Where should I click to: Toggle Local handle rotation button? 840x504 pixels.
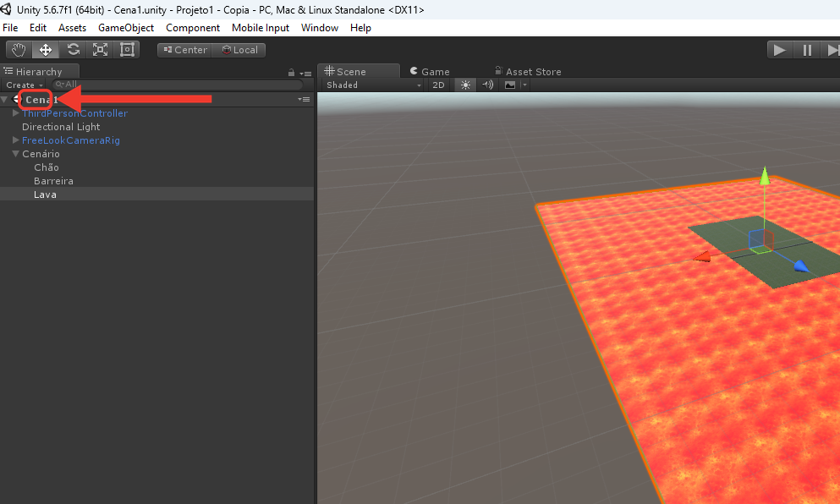pos(239,50)
